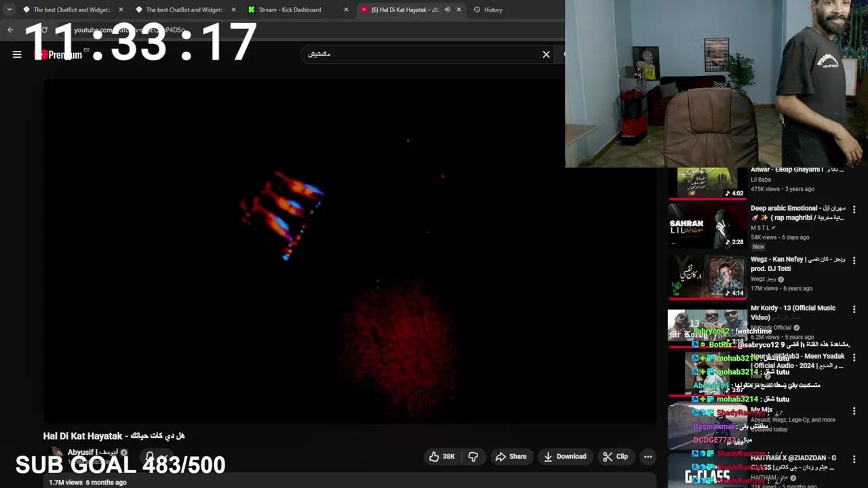This screenshot has height=488, width=868.
Task: Open Meen Ysadak Official Audio 2024 video
Action: (707, 373)
